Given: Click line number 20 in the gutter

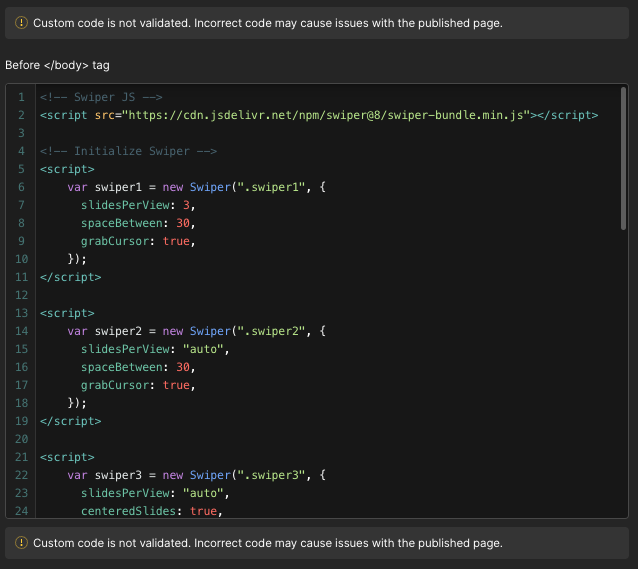Looking at the screenshot, I should pyautogui.click(x=22, y=439).
